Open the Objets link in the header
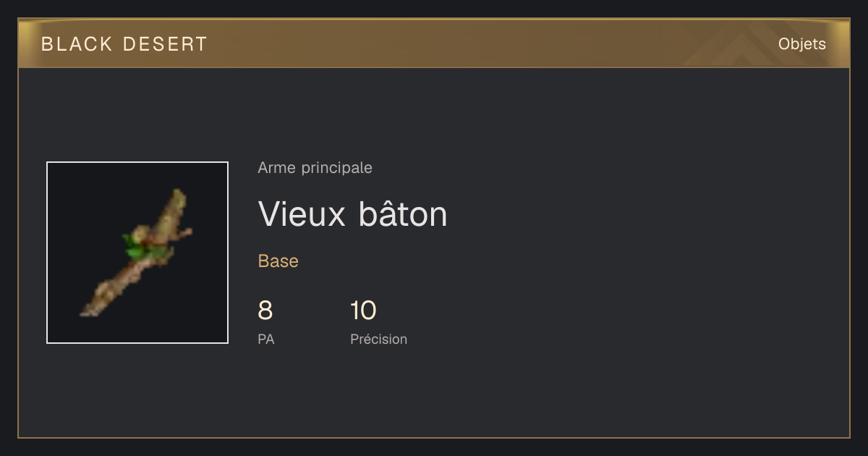 click(801, 43)
